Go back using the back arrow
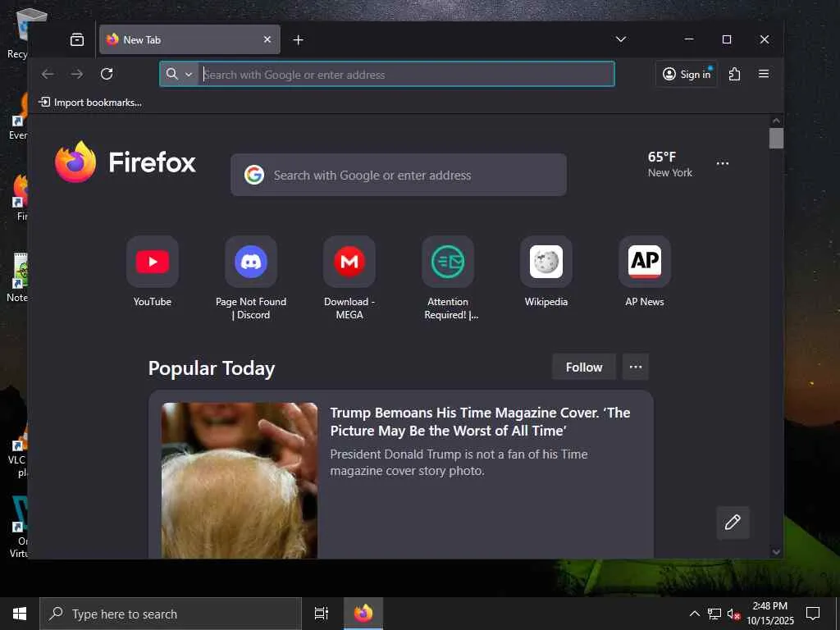 (x=48, y=74)
